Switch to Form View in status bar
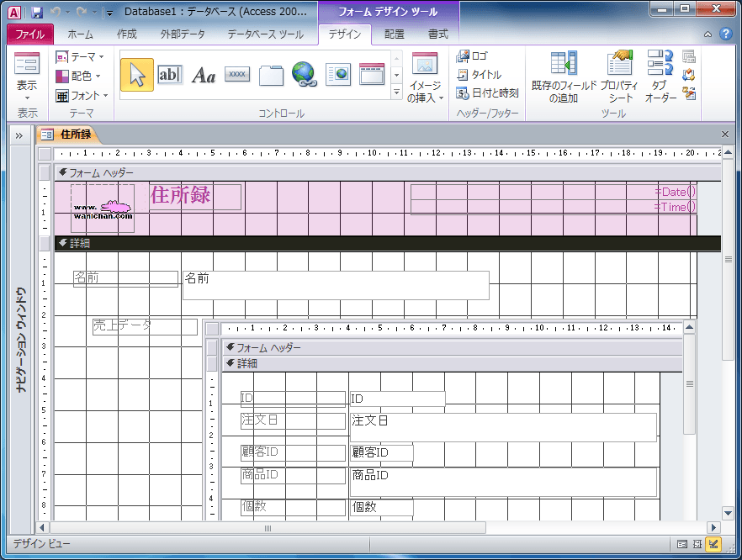Screen dimensions: 742x560 [682, 544]
